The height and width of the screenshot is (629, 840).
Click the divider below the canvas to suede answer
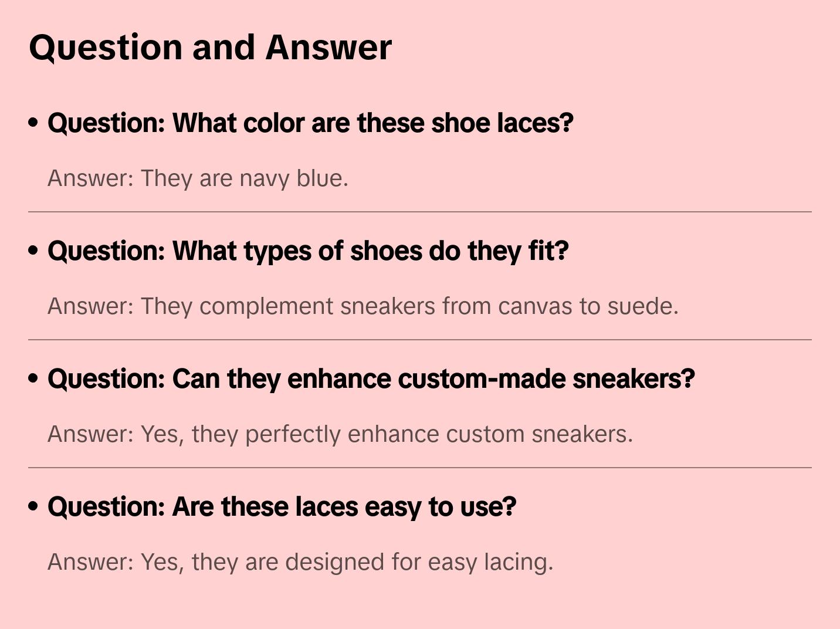(x=420, y=340)
